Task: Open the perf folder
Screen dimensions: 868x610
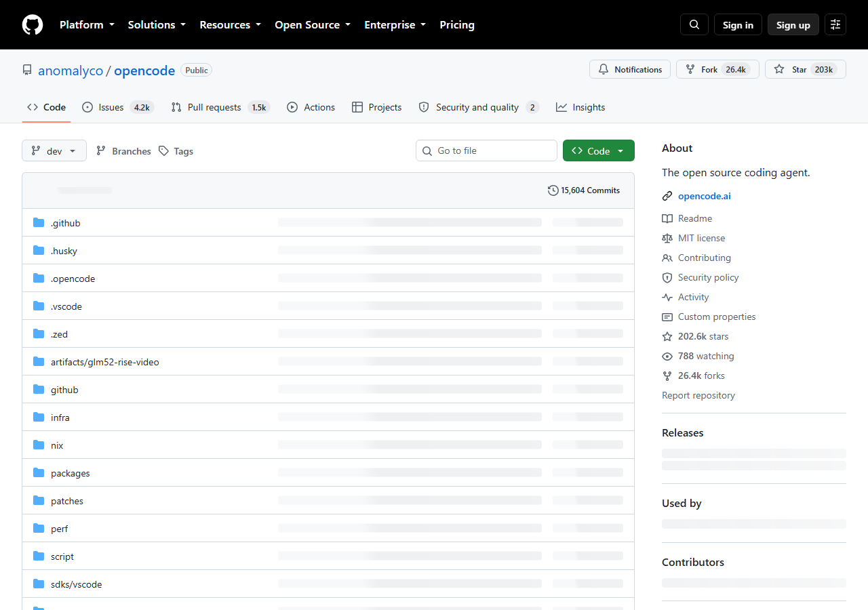Action: 60,529
